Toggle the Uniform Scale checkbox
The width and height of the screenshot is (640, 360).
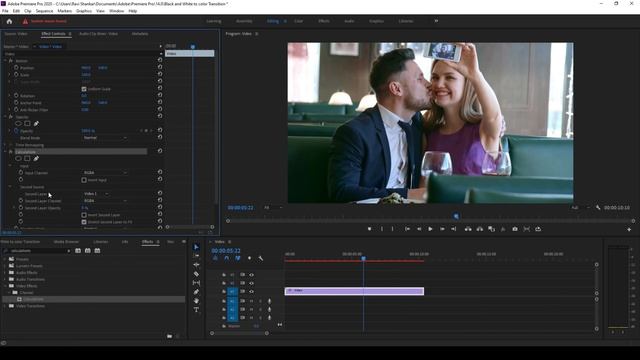(84, 89)
